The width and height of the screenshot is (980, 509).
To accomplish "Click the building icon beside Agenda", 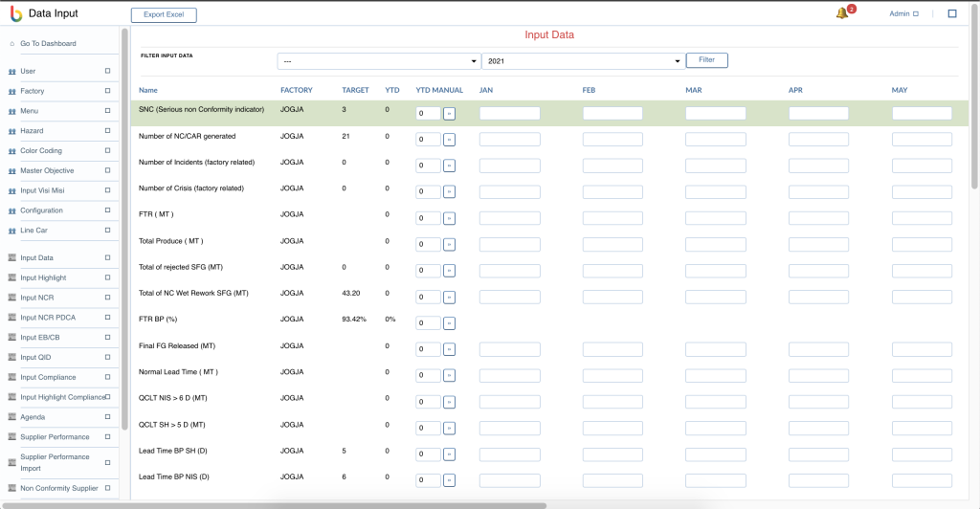I will [x=11, y=416].
